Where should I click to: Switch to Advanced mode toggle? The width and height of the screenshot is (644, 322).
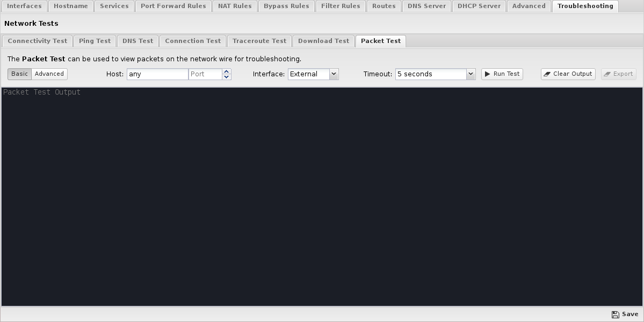pos(49,74)
